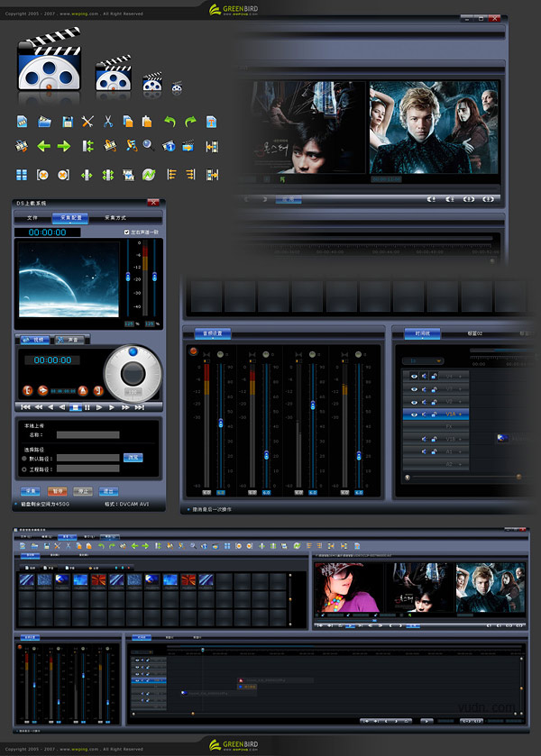This screenshot has height=756, width=541.
Task: Select the 工程路径 radio button
Action: (24, 469)
